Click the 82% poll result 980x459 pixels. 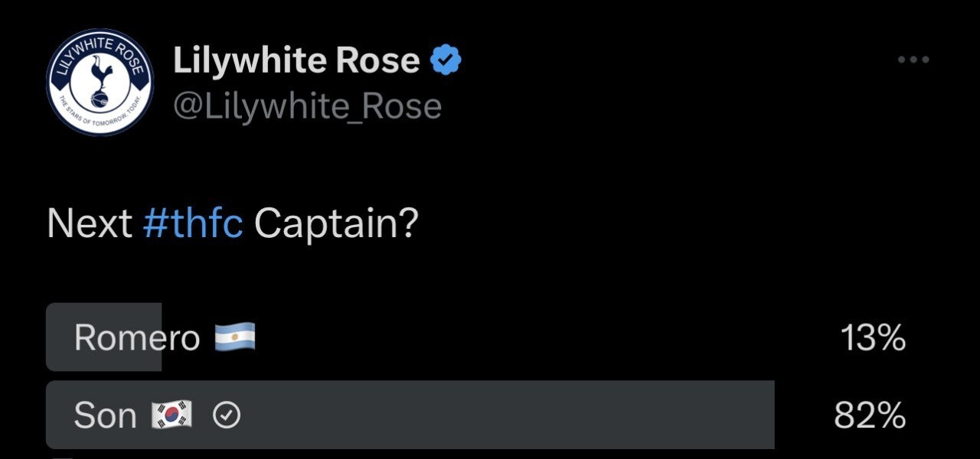pyautogui.click(x=870, y=415)
